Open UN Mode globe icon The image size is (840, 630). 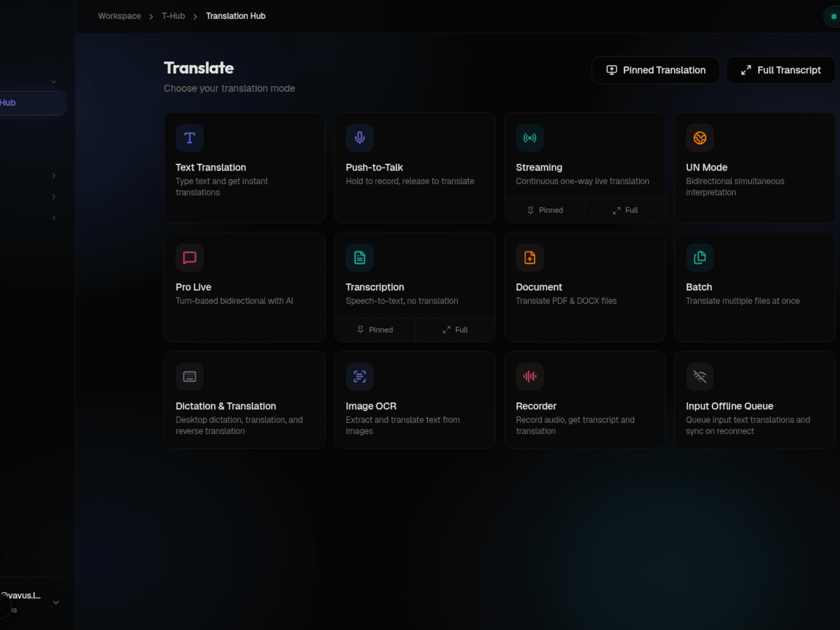click(x=700, y=138)
